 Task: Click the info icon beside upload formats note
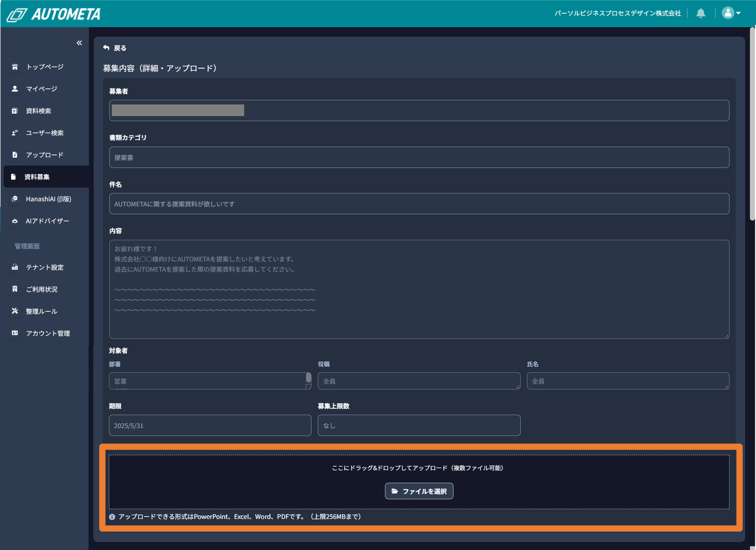[x=112, y=517]
